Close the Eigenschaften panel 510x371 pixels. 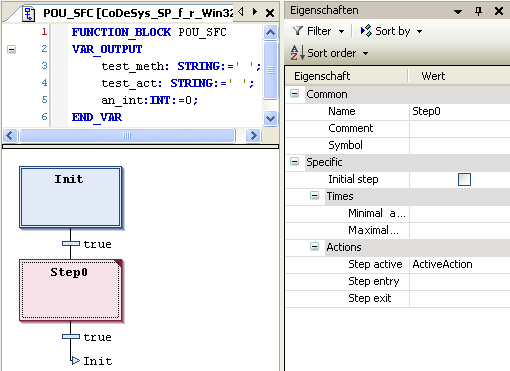coord(499,11)
